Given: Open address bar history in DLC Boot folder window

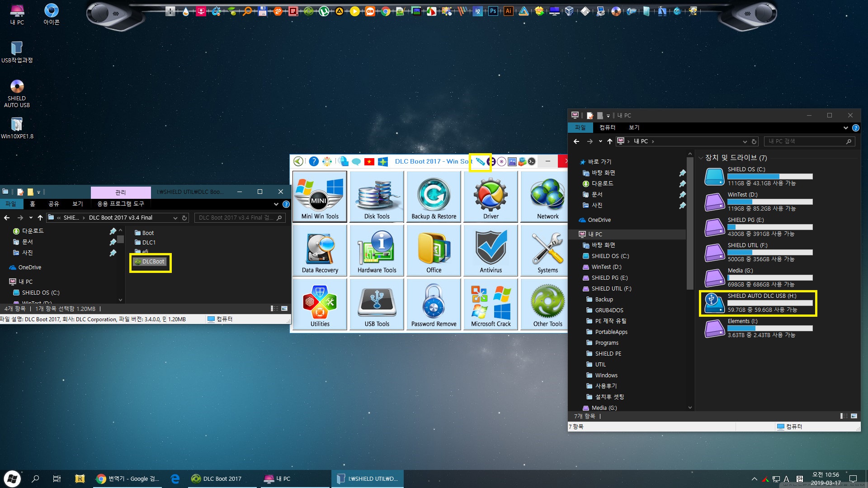Looking at the screenshot, I should [x=175, y=218].
